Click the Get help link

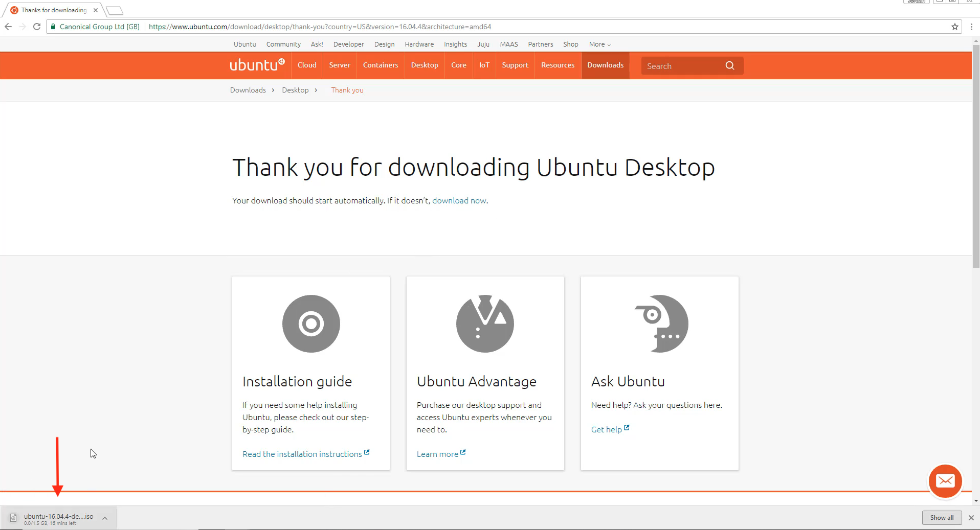point(610,429)
